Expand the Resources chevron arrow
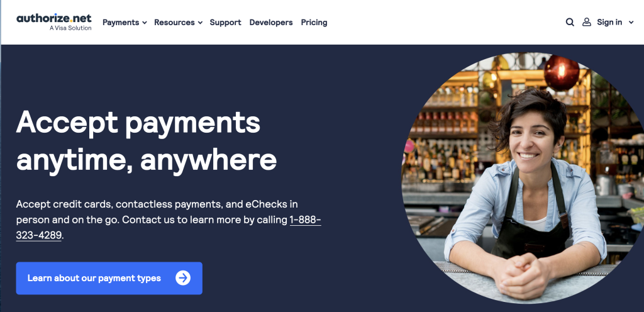644x312 pixels. tap(200, 23)
